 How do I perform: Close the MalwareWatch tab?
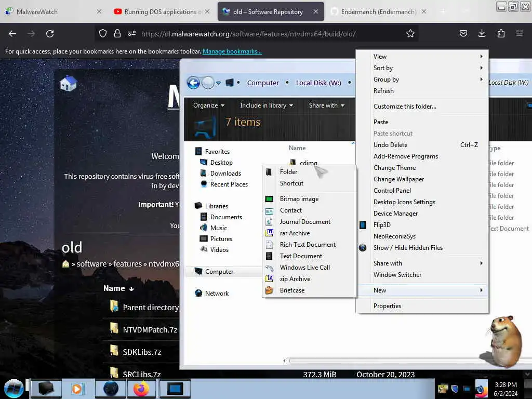tap(99, 11)
